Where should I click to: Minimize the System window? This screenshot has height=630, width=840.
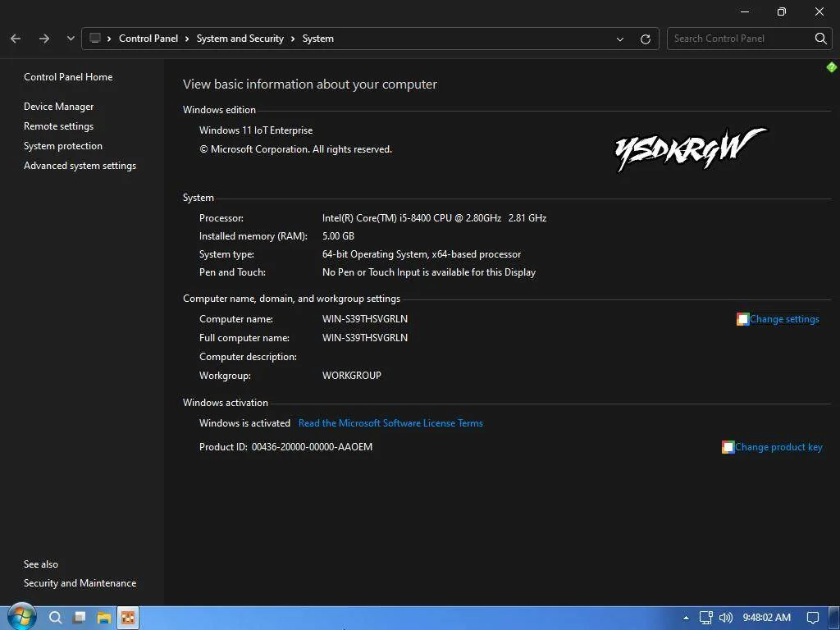click(745, 11)
